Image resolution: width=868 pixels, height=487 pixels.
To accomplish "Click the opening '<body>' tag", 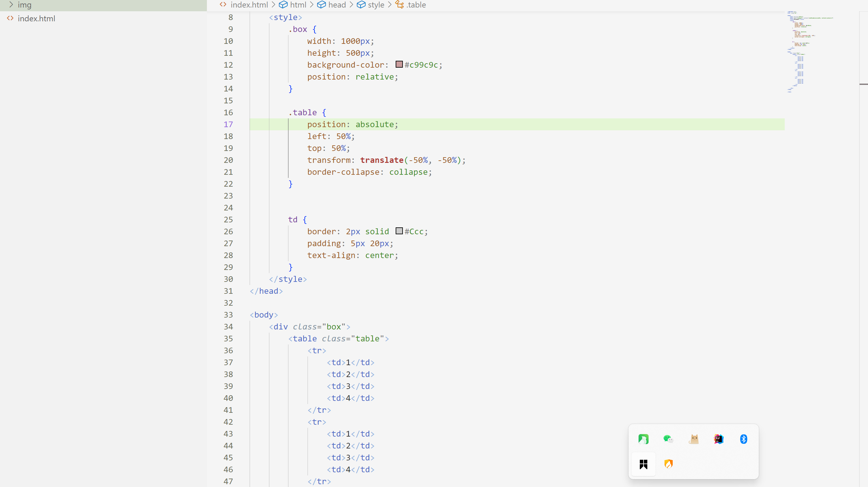I will [x=264, y=315].
